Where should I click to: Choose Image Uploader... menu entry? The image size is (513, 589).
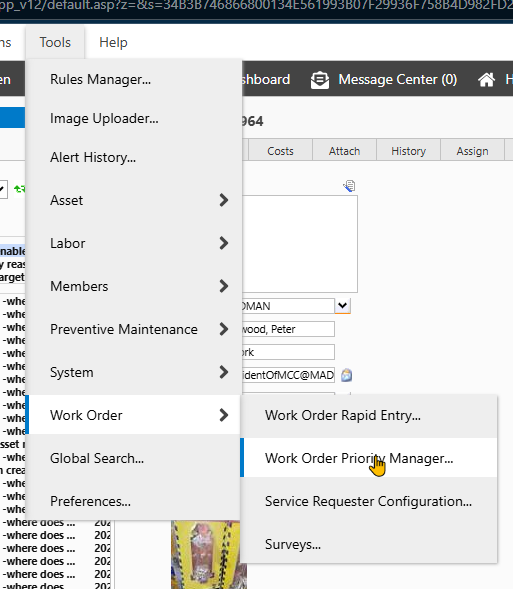pos(134,118)
